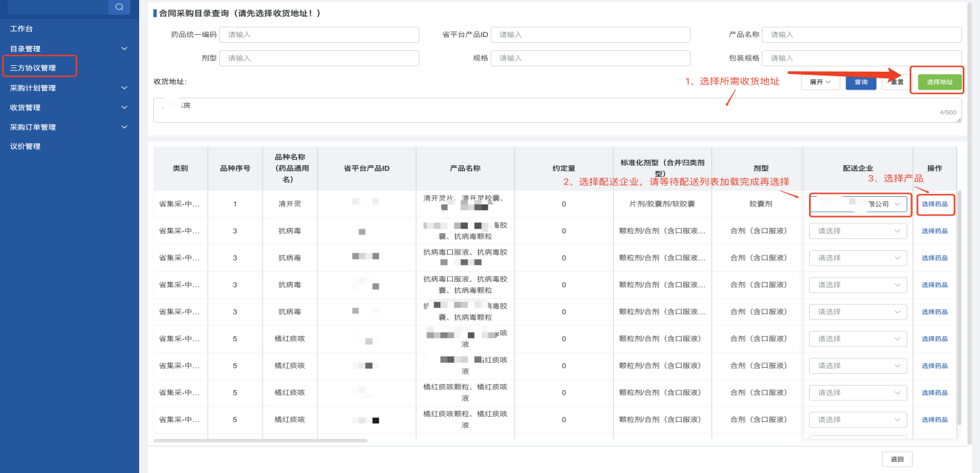Image resolution: width=980 pixels, height=473 pixels.
Task: Click 选择药品 link for 清开灵 row
Action: coord(934,204)
